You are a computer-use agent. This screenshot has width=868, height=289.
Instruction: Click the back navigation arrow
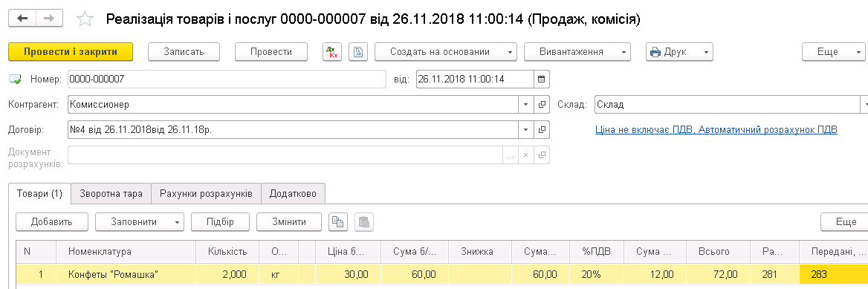click(23, 19)
